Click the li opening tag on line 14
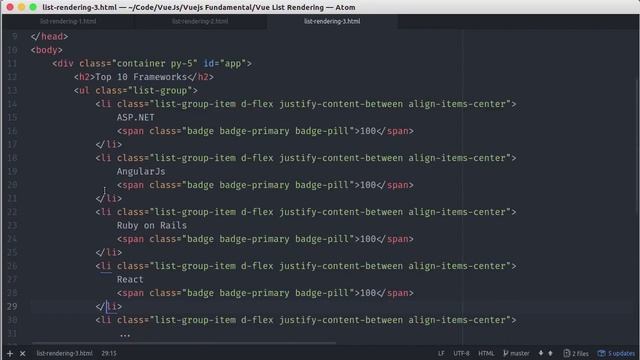Screen dimensions: 640x360 (306, 104)
